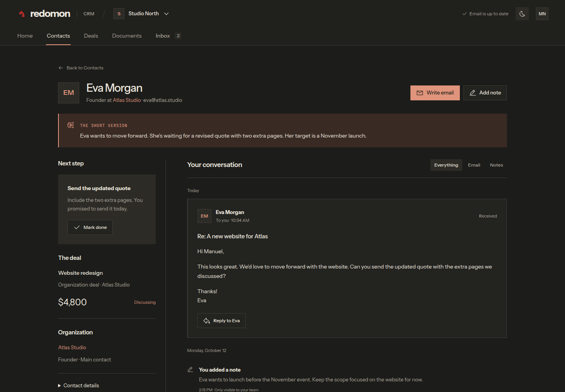The image size is (565, 392).
Task: Click the Add note button
Action: pyautogui.click(x=485, y=93)
